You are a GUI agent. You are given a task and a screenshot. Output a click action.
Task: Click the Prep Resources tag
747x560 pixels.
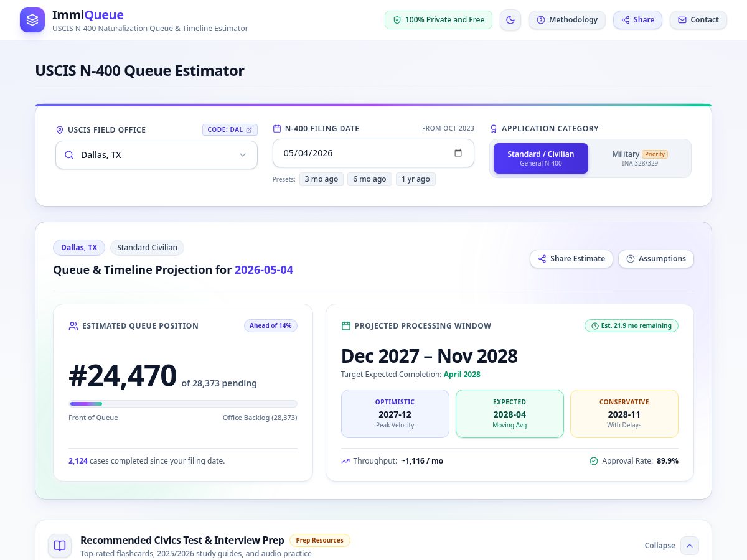[x=320, y=540]
